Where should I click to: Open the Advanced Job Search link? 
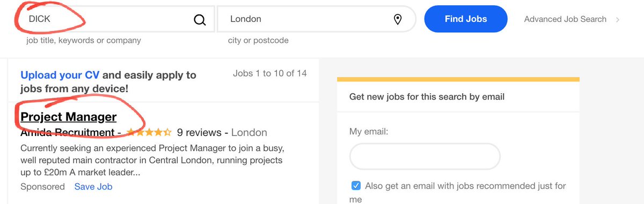tap(565, 19)
